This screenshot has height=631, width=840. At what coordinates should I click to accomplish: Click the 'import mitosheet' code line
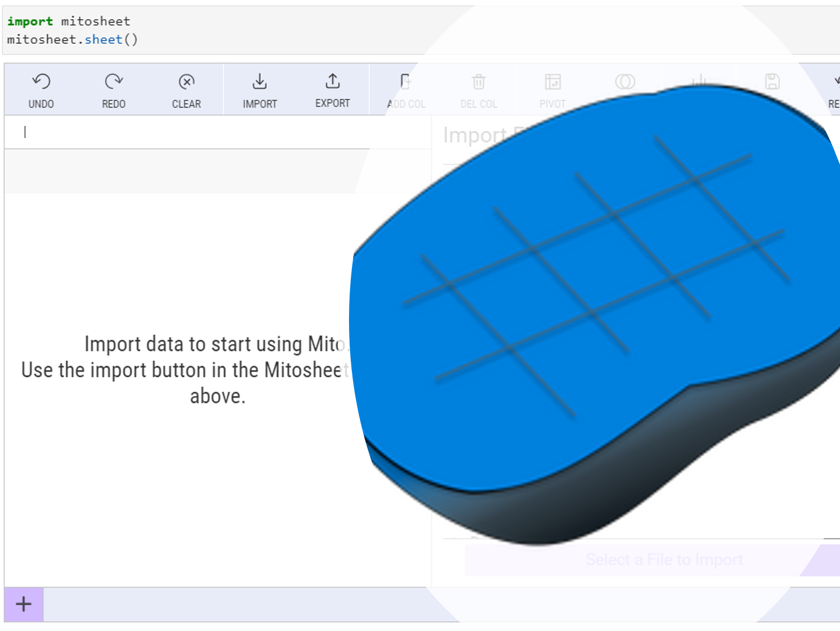[x=69, y=22]
